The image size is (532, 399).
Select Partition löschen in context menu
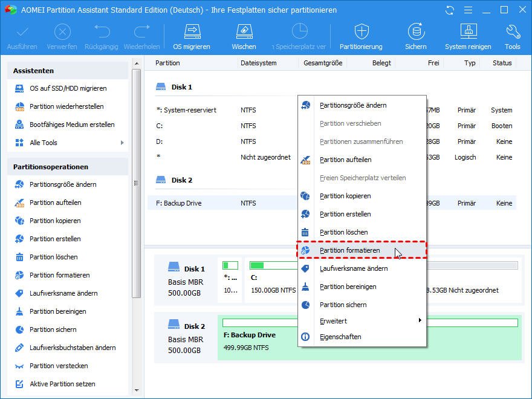click(362, 232)
